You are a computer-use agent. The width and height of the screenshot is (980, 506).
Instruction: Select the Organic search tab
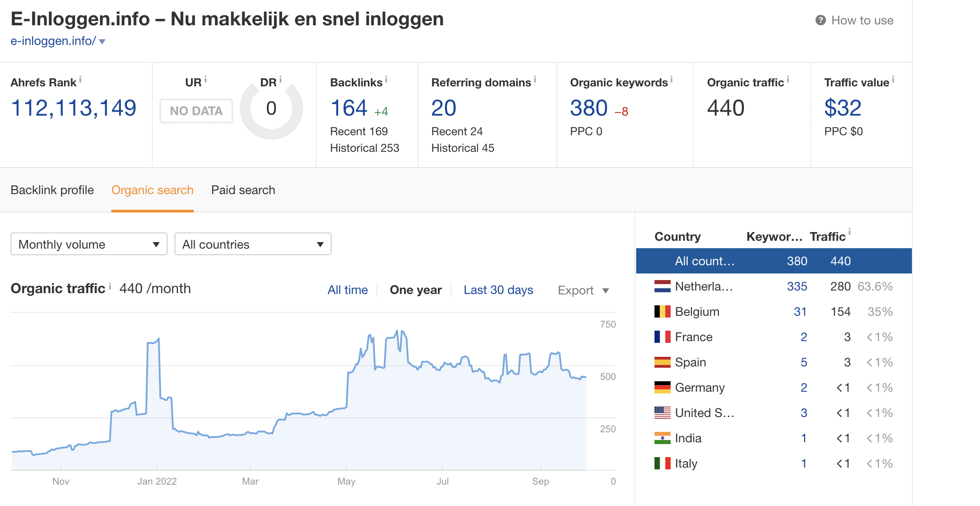click(152, 190)
